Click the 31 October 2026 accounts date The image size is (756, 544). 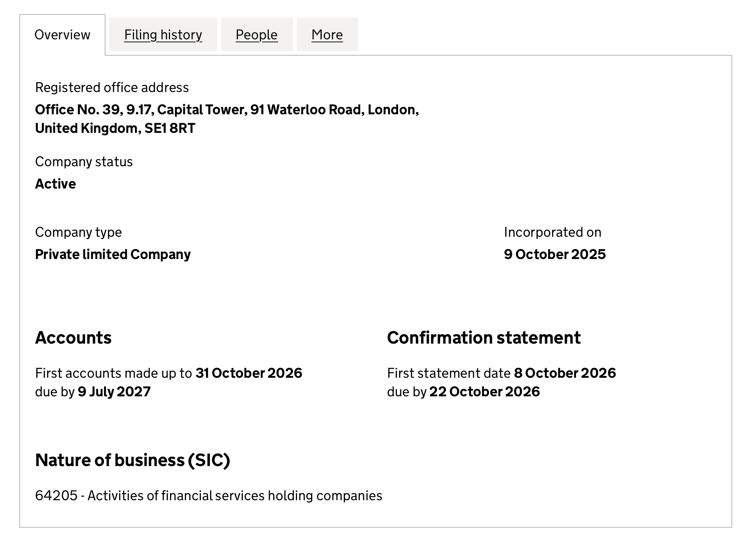249,373
